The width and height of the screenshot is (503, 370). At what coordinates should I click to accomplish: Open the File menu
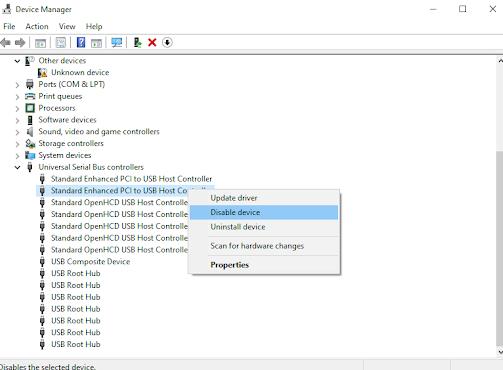click(x=9, y=26)
